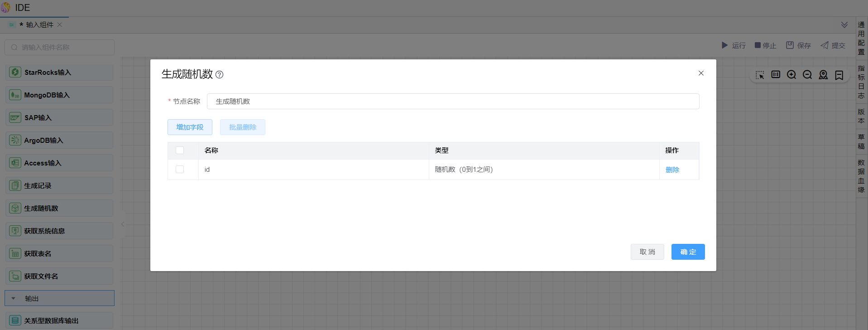Screen dimensions: 868x330
Task: Stop the job with 停止
Action: pyautogui.click(x=765, y=45)
